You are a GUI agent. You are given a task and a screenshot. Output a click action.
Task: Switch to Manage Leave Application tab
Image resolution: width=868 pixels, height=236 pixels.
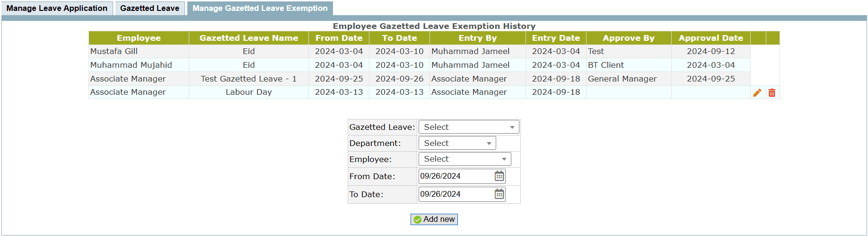point(57,8)
